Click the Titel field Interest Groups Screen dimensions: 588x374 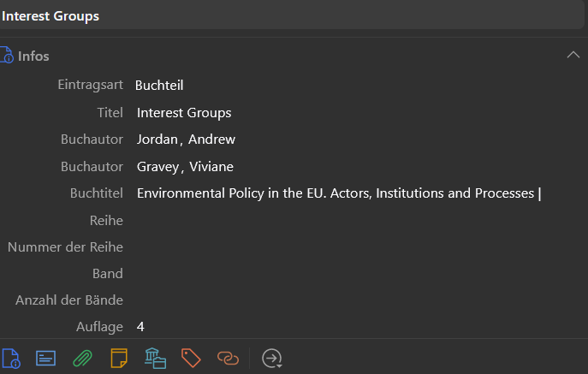click(184, 112)
